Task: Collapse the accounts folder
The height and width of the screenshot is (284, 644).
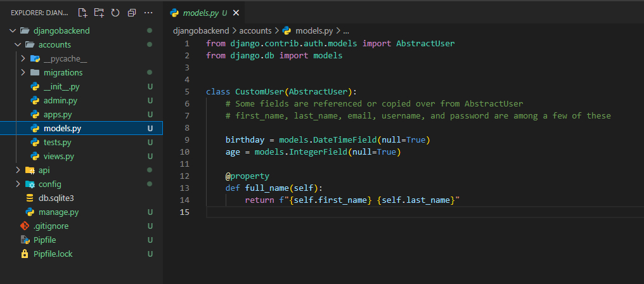Action: click(55, 44)
